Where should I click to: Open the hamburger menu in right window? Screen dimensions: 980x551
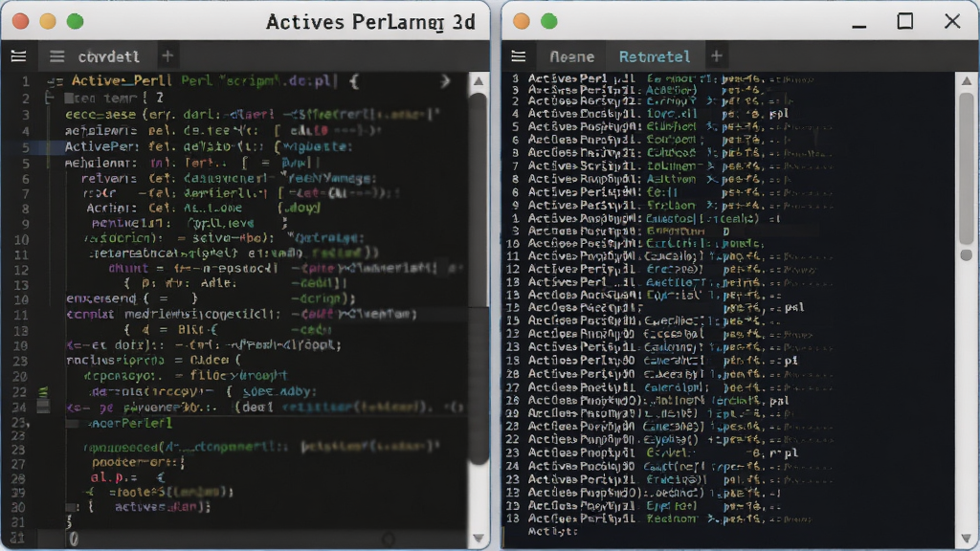point(518,56)
